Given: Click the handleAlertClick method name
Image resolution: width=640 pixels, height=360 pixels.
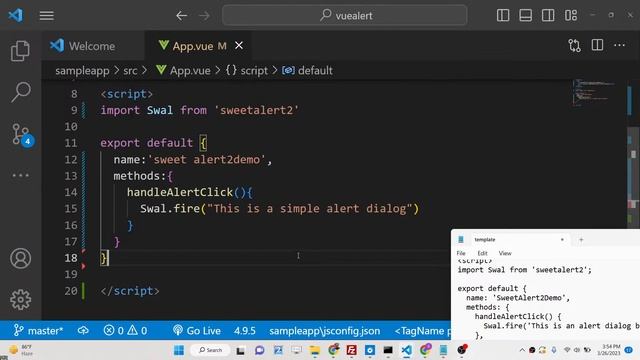Looking at the screenshot, I should [x=180, y=192].
